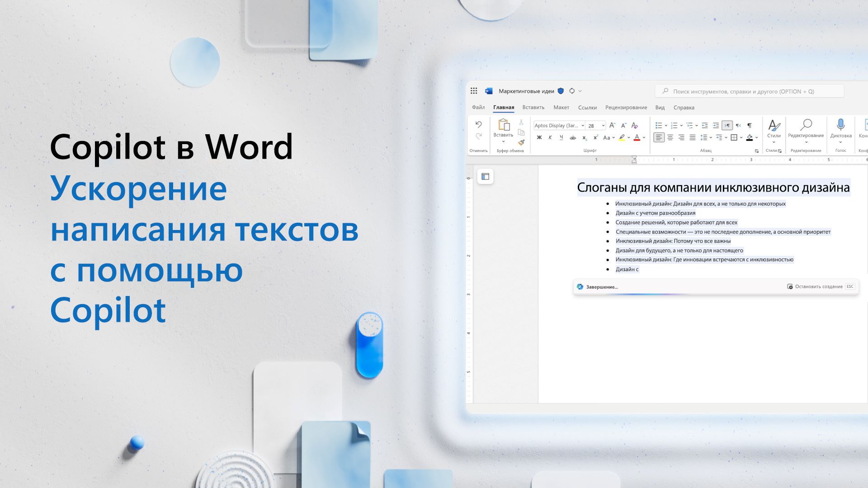Switch to the Макет ribbon tab
Image resolution: width=868 pixels, height=488 pixels.
pyautogui.click(x=561, y=108)
